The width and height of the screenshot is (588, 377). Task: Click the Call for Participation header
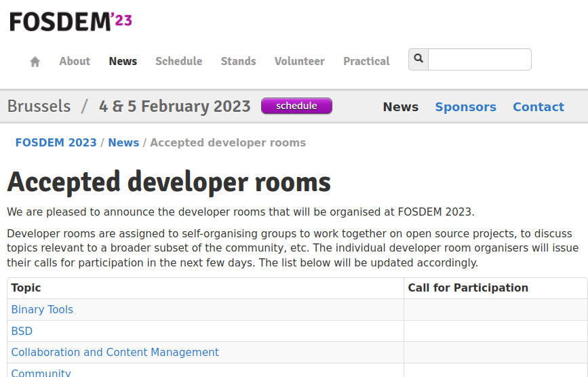[468, 287]
